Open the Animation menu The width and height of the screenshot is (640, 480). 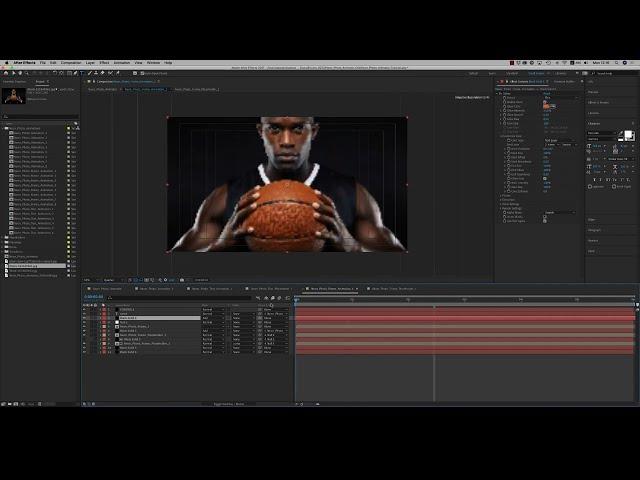click(x=122, y=63)
